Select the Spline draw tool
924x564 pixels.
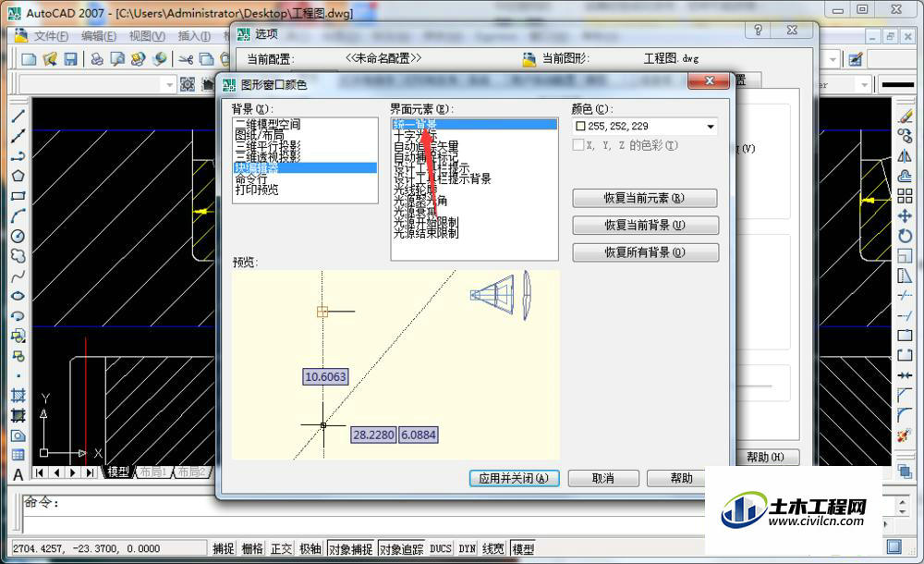(x=18, y=276)
